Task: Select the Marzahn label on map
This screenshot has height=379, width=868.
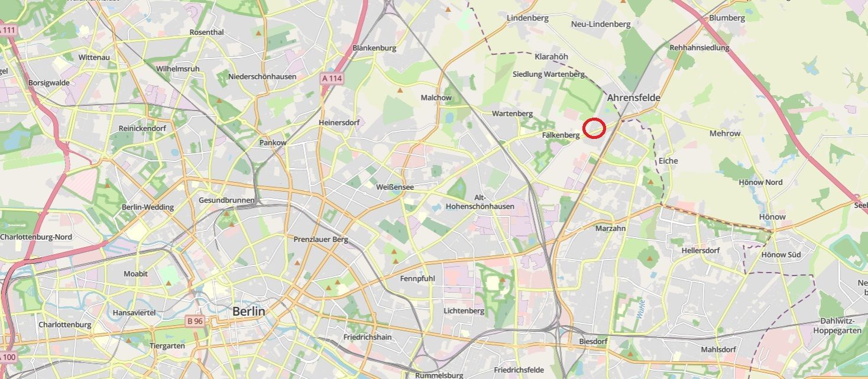Action: click(611, 228)
